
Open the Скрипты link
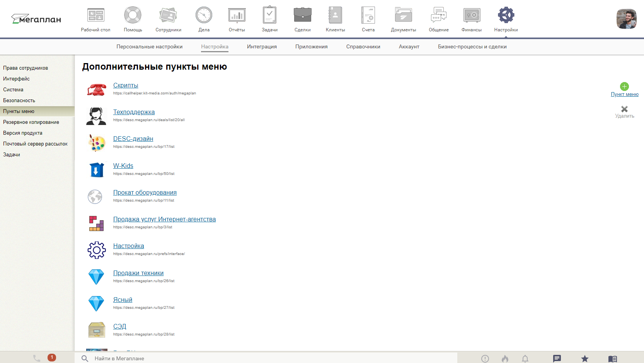126,86
